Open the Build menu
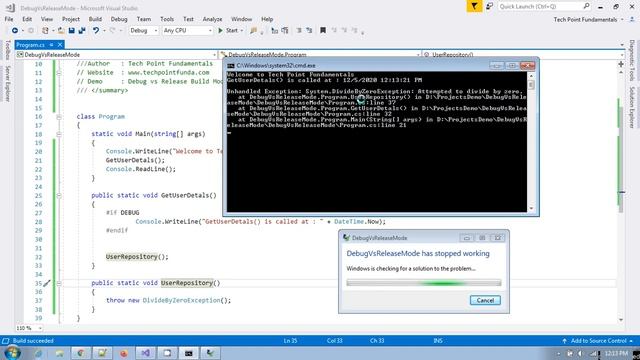This screenshot has height=360, width=640. pyautogui.click(x=95, y=19)
